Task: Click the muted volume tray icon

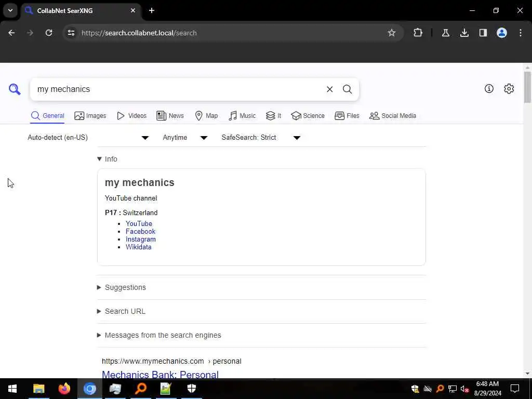Action: click(x=464, y=389)
